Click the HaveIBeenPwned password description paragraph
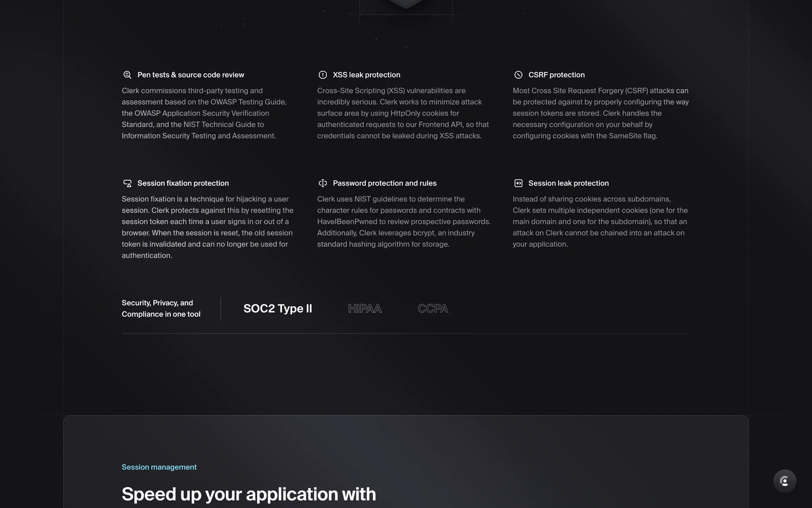The height and width of the screenshot is (508, 812). [x=404, y=221]
